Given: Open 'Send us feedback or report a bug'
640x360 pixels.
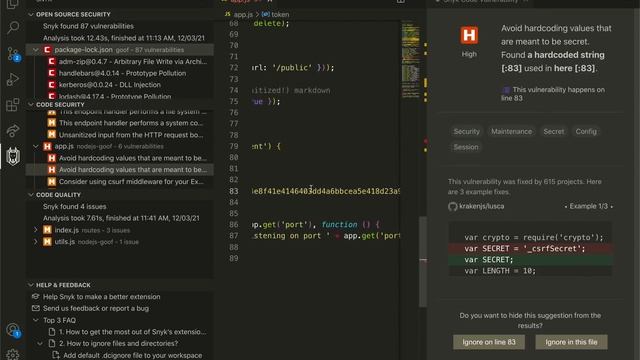Looking at the screenshot, I should pos(96,308).
